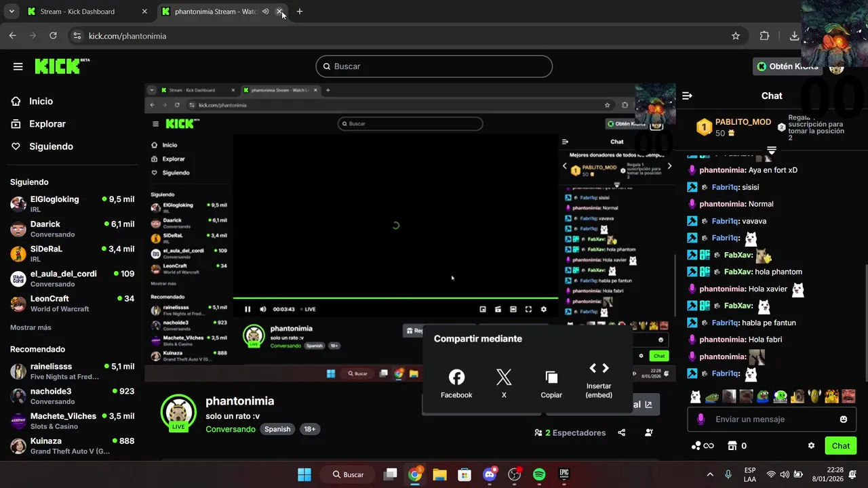
Task: Insert the white dog emote
Action: click(695, 396)
